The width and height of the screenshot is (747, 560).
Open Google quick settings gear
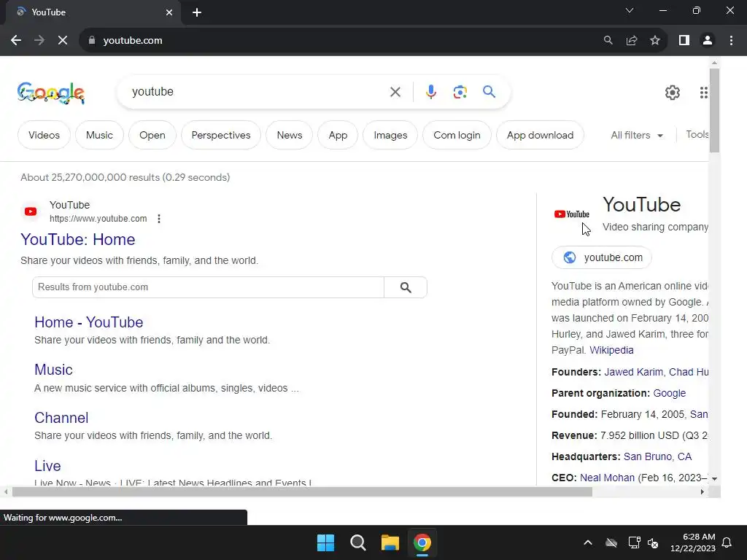[x=672, y=93]
